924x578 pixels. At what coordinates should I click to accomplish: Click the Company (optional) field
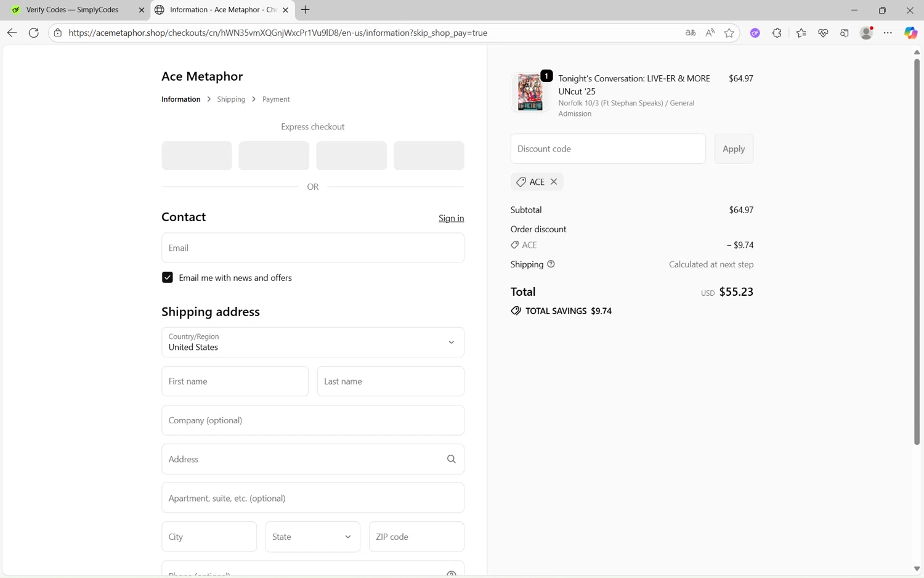click(313, 420)
